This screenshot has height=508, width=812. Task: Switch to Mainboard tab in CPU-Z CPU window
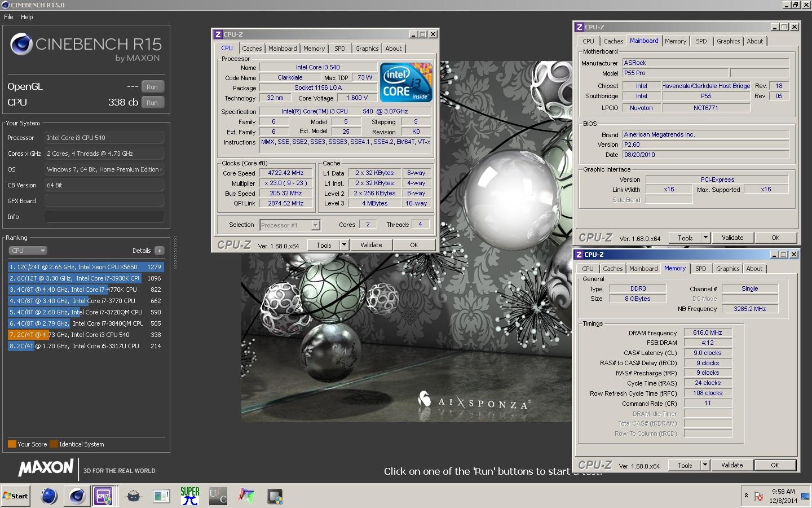click(283, 49)
